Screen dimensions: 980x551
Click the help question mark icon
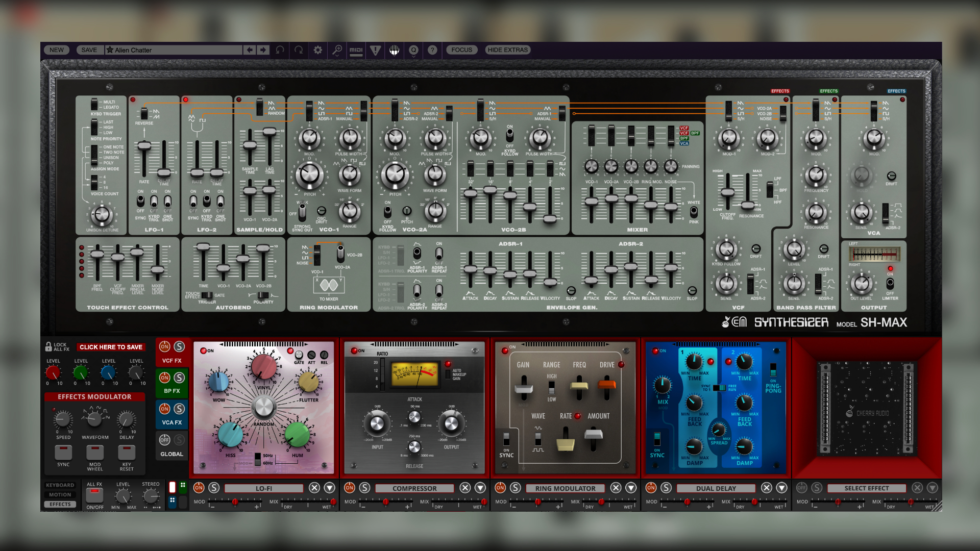point(432,50)
